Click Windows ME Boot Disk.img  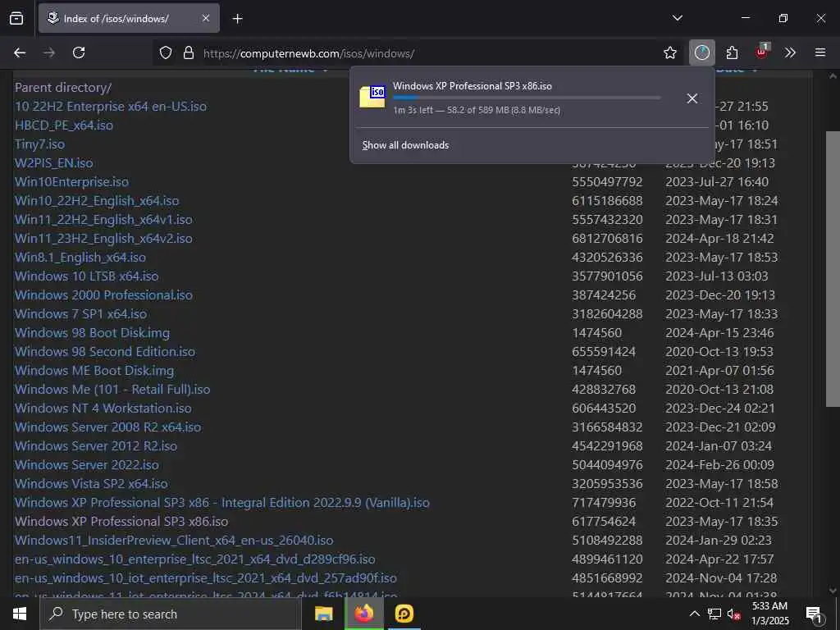click(94, 371)
